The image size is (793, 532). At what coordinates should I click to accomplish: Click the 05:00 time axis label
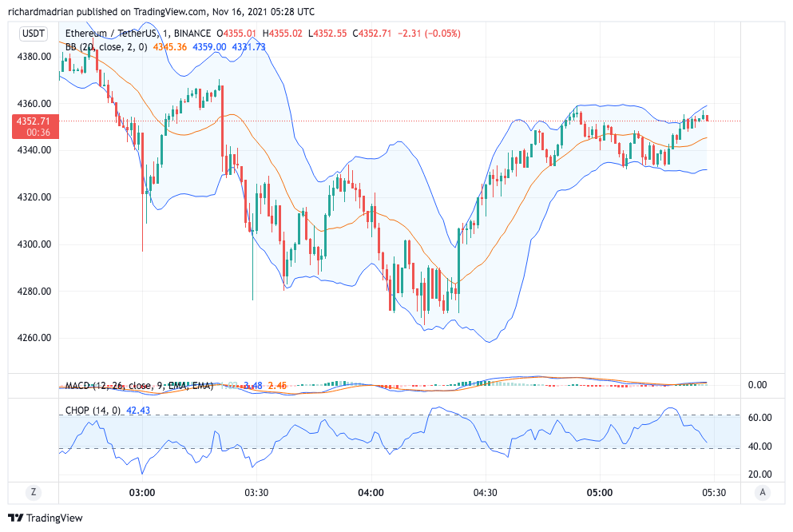[x=600, y=492]
